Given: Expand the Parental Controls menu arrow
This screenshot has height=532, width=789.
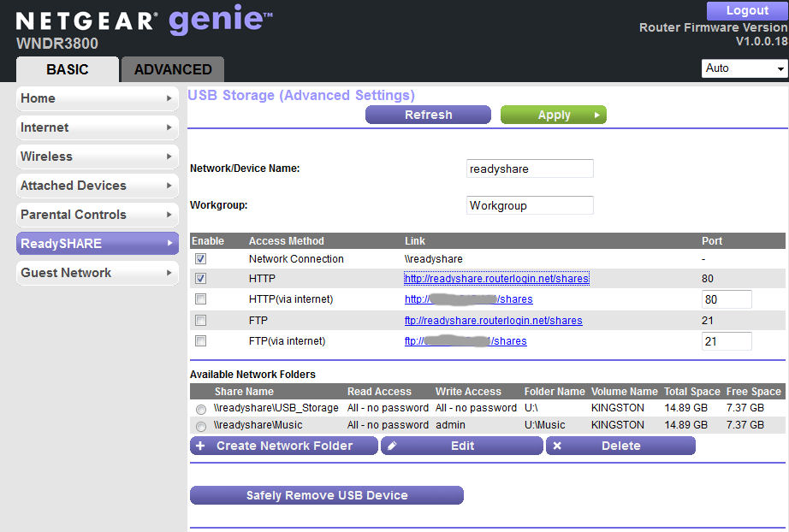Looking at the screenshot, I should [x=169, y=215].
